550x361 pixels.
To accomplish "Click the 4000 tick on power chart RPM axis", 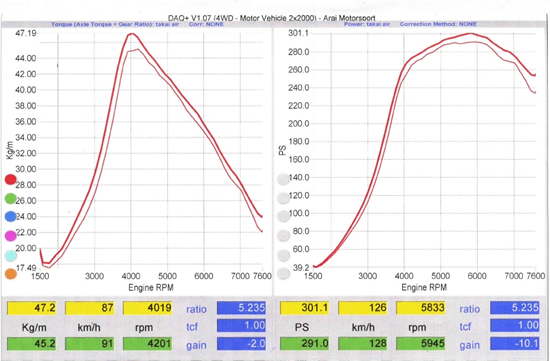I will click(404, 276).
